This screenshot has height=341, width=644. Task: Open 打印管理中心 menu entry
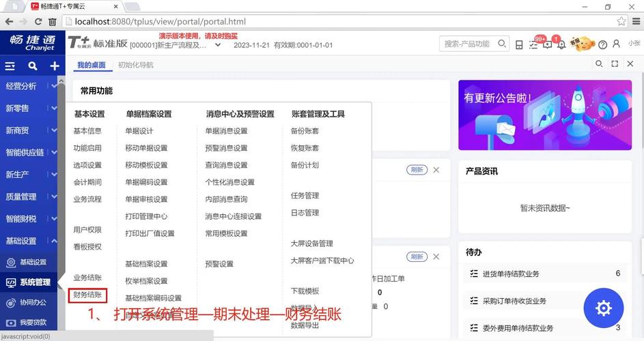click(x=146, y=216)
